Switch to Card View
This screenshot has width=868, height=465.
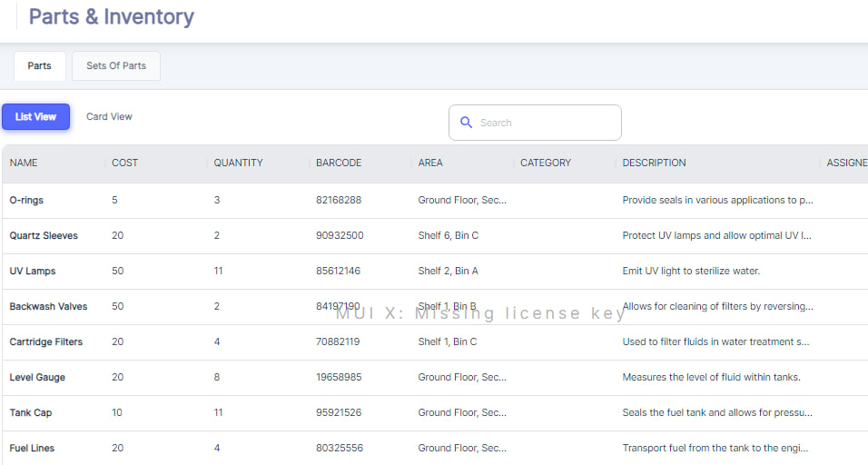click(x=109, y=117)
